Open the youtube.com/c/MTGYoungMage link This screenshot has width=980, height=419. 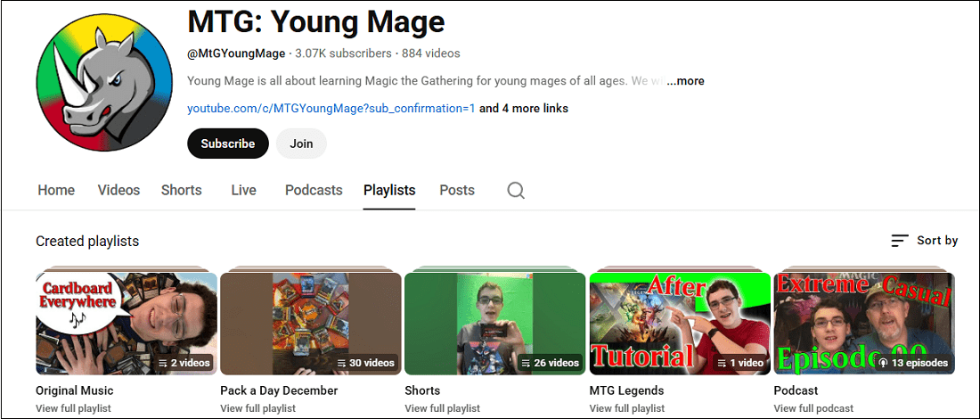(331, 108)
